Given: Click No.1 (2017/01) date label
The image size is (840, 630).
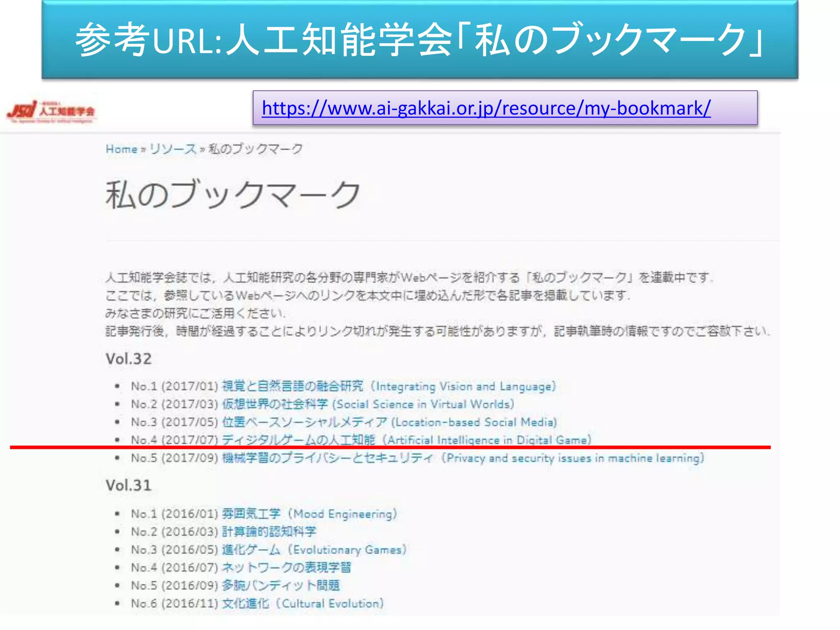Looking at the screenshot, I should point(174,386).
